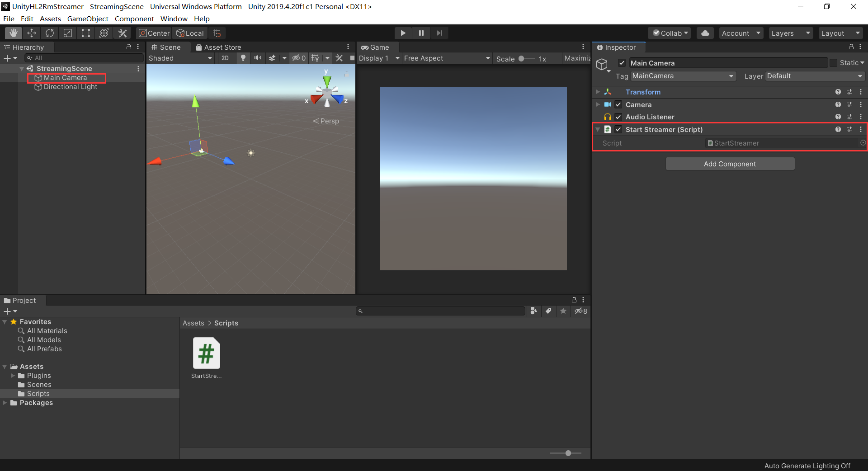Select the Hand tool in the toolbar
The image size is (868, 471).
click(13, 33)
